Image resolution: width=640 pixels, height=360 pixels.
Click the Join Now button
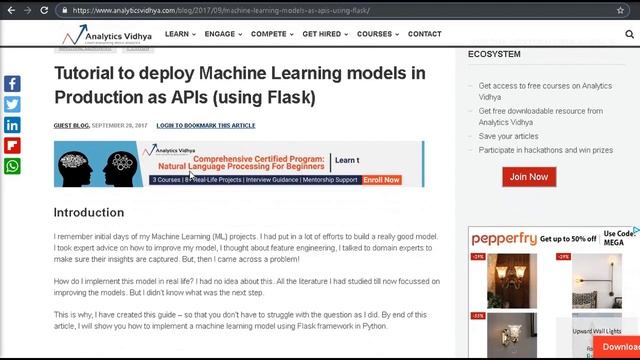tap(529, 177)
